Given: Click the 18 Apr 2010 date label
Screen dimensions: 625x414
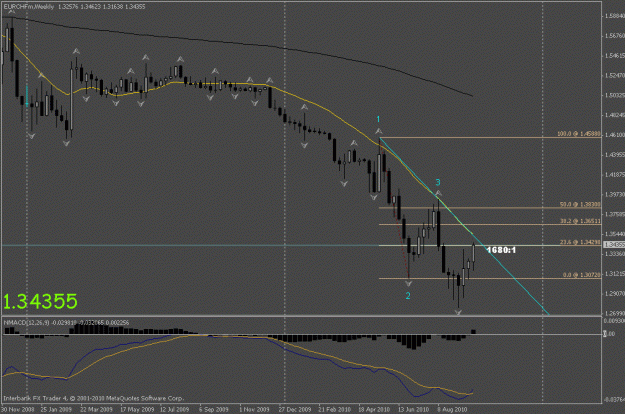Looking at the screenshot, I should [x=374, y=409].
